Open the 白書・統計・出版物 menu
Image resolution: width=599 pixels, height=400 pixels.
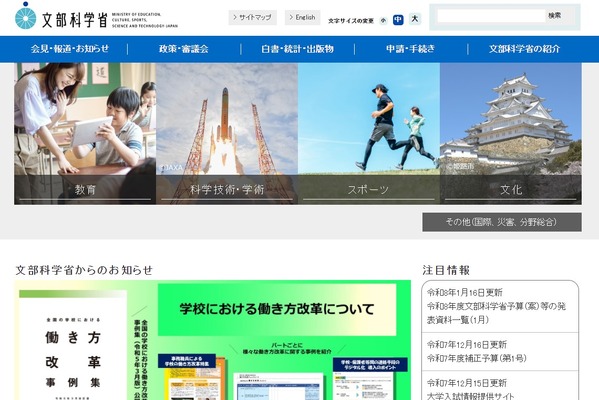click(298, 49)
